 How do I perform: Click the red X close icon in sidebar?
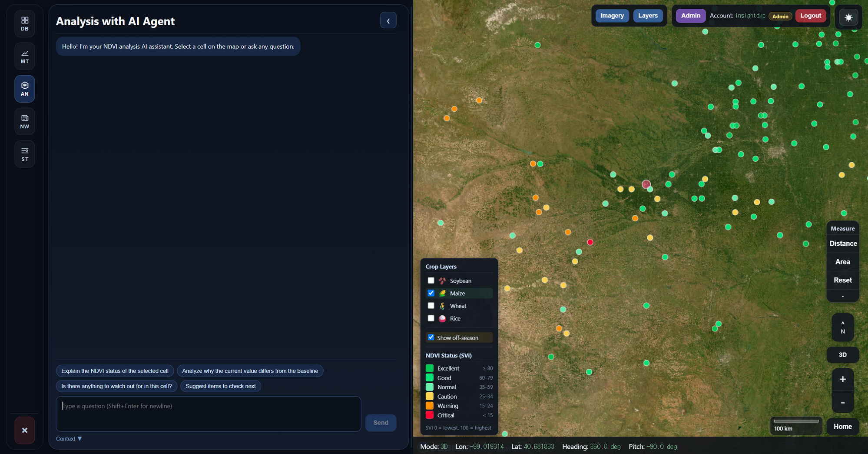25,430
